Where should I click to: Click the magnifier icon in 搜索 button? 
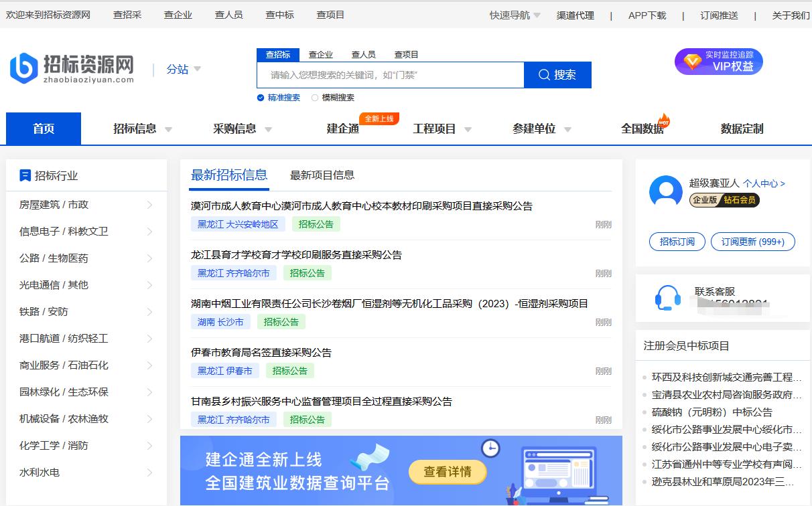[544, 74]
